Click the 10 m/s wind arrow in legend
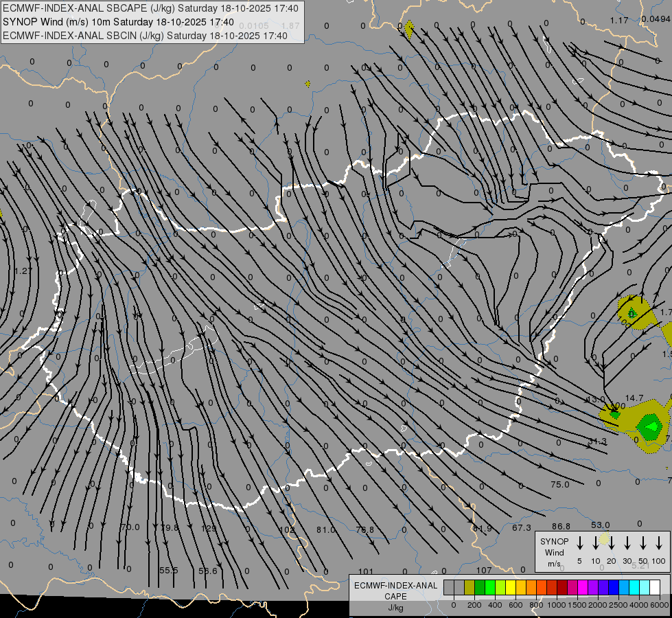The width and height of the screenshot is (672, 618). (595, 543)
